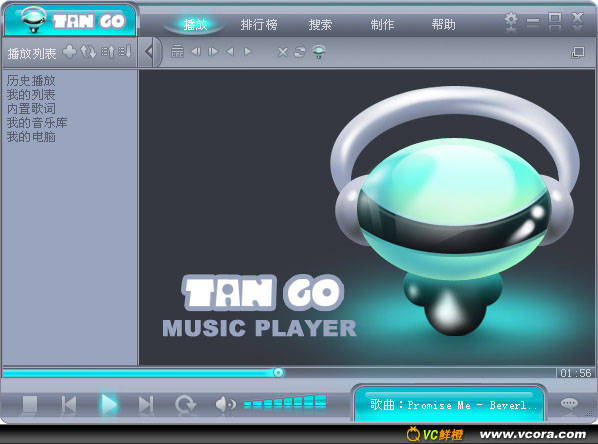598x444 pixels.
Task: Click the refresh sync icon in the toolbar
Action: (300, 51)
